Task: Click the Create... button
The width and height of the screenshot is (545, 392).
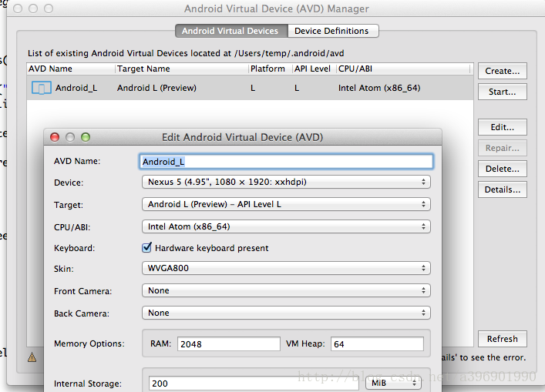Action: [x=503, y=71]
